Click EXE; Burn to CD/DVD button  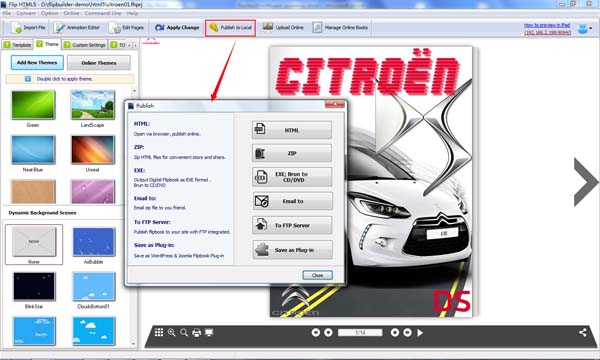click(292, 177)
